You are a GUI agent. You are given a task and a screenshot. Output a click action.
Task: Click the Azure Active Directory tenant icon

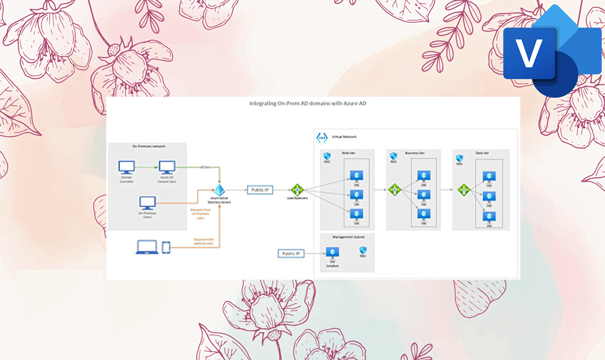(220, 190)
